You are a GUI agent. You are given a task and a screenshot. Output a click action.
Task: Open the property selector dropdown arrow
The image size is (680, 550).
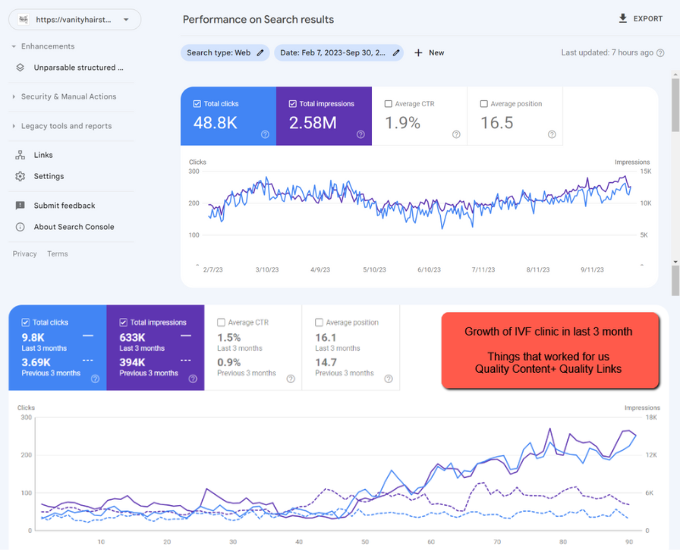coord(126,20)
